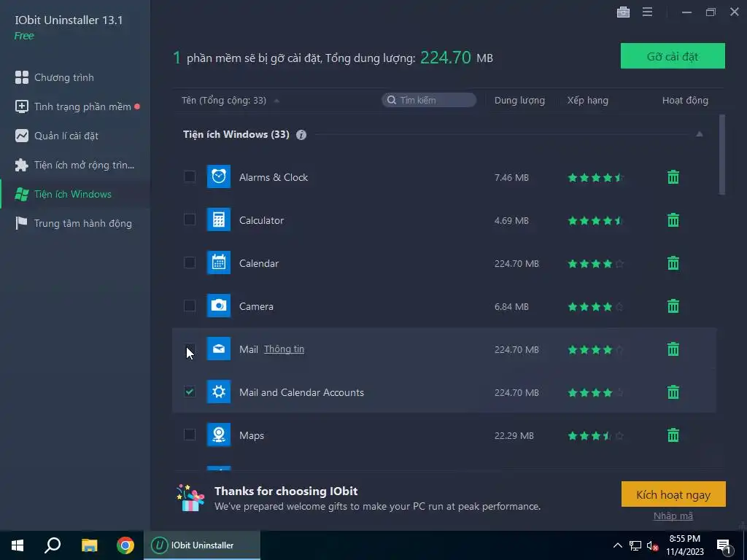Image resolution: width=747 pixels, height=560 pixels.
Task: Tick the checkbox in Mail row
Action: pos(190,349)
